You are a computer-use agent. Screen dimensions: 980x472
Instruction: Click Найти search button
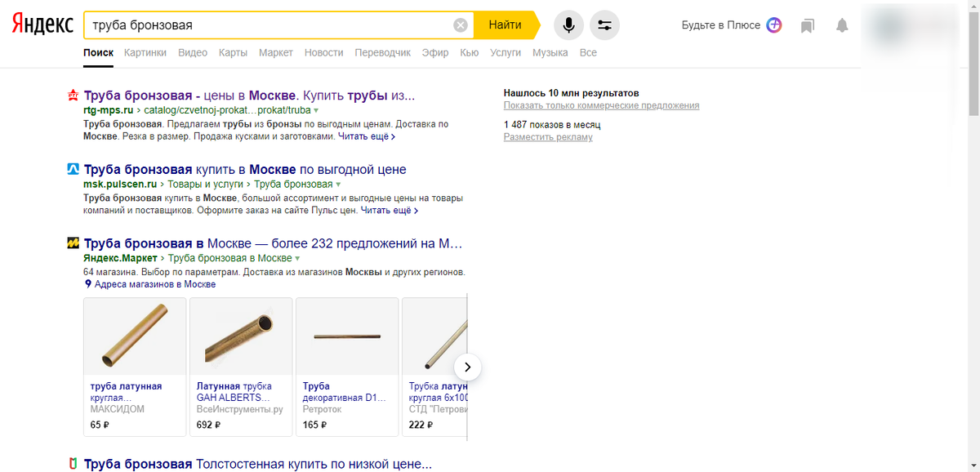pos(506,25)
